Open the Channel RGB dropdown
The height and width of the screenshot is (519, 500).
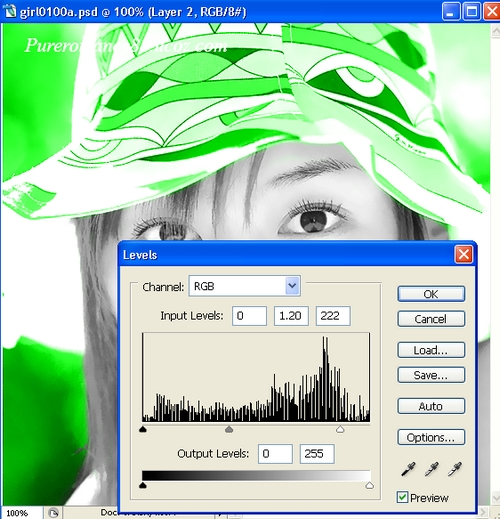coord(245,286)
